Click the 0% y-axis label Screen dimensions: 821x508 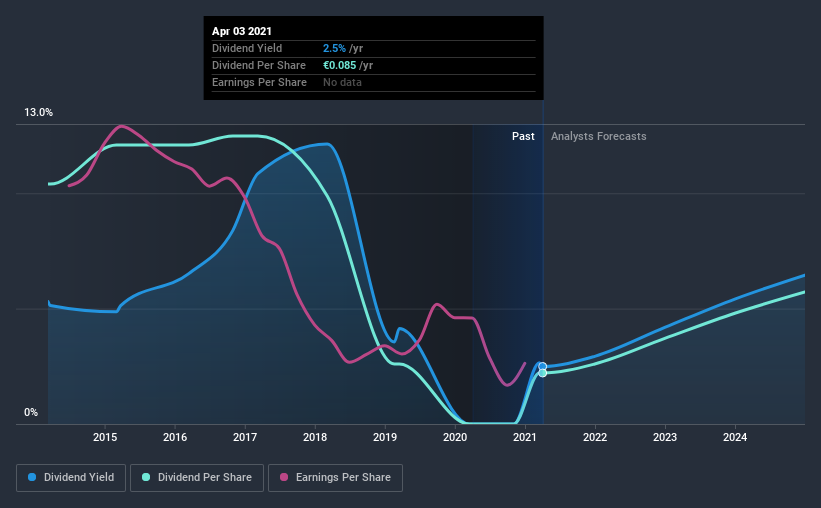coord(31,413)
